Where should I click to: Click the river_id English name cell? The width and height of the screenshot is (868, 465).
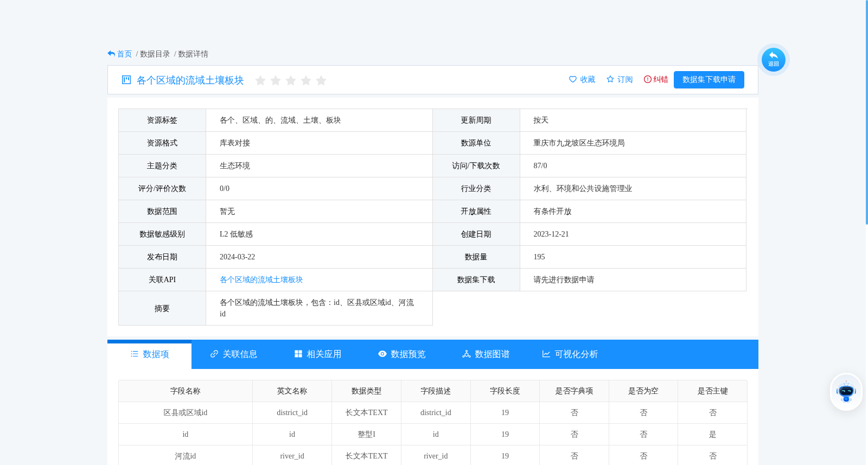pos(292,456)
